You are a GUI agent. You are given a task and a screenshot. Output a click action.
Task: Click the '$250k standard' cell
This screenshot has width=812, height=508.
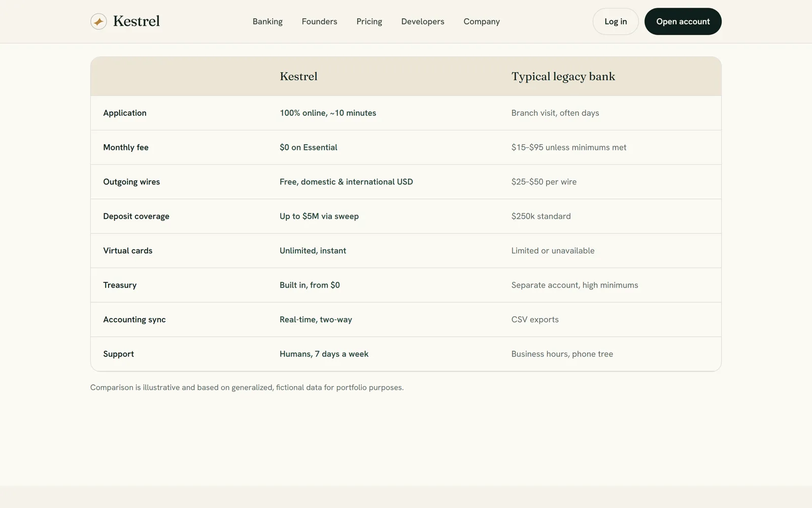click(x=541, y=216)
